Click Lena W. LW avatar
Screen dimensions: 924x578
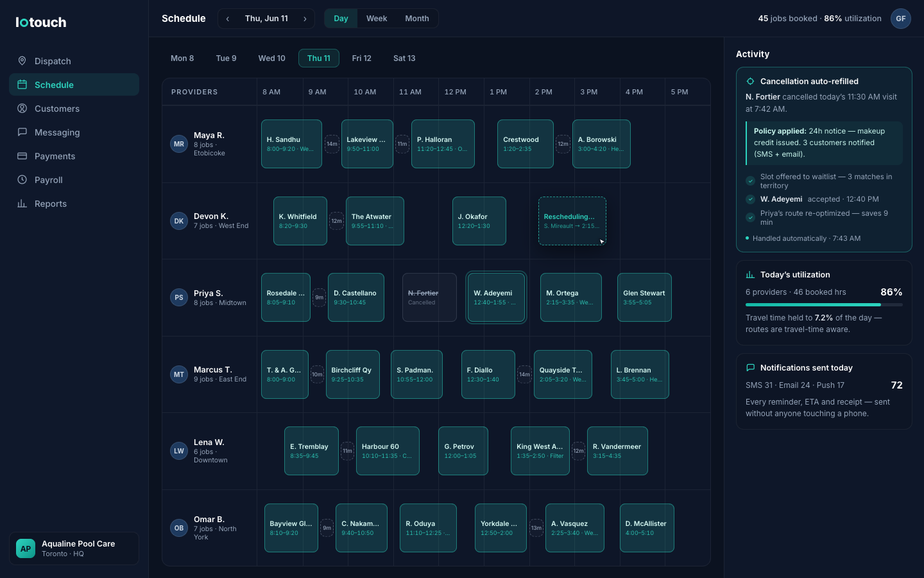[x=179, y=451]
